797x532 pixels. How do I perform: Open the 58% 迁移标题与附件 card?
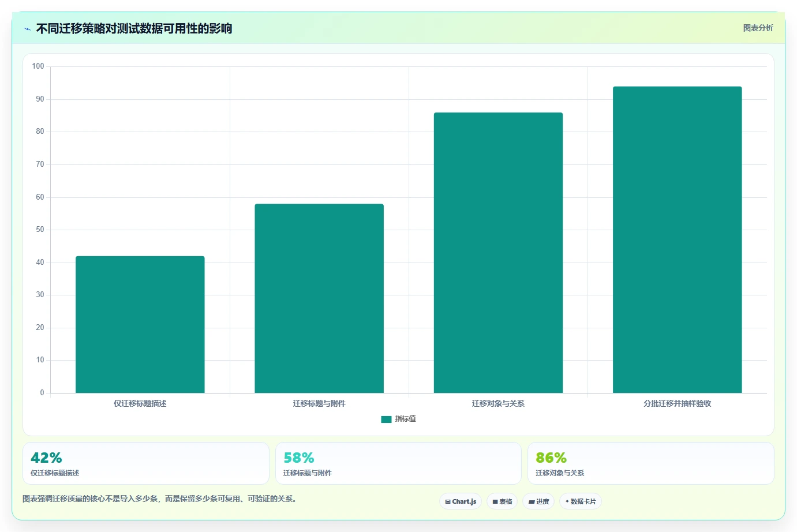click(x=398, y=463)
